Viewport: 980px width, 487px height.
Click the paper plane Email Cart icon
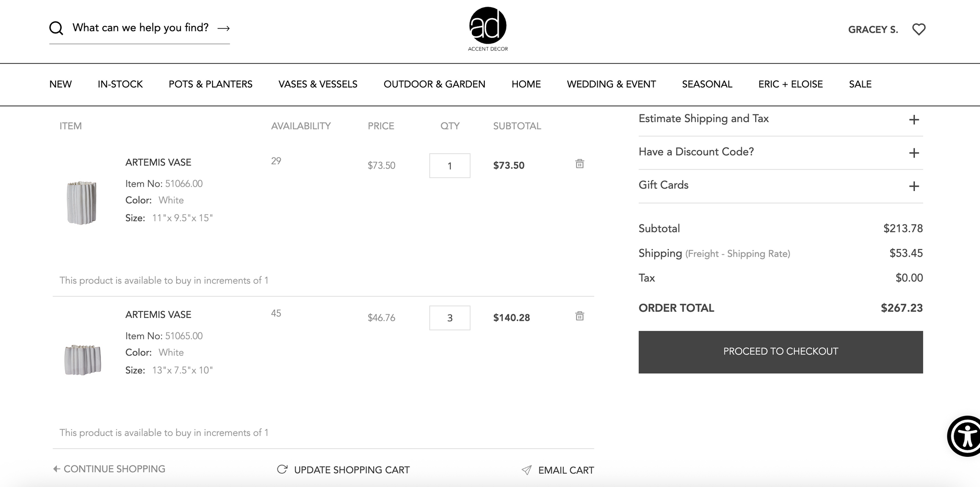click(x=526, y=470)
